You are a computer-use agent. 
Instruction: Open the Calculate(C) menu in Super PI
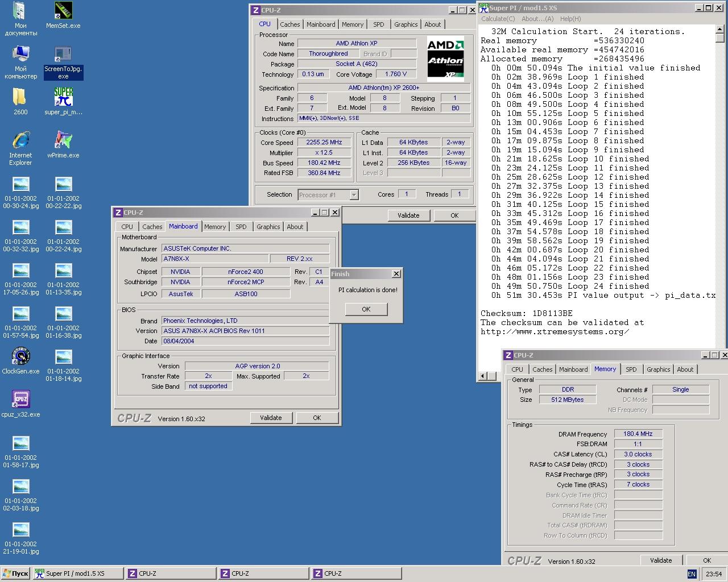[498, 19]
